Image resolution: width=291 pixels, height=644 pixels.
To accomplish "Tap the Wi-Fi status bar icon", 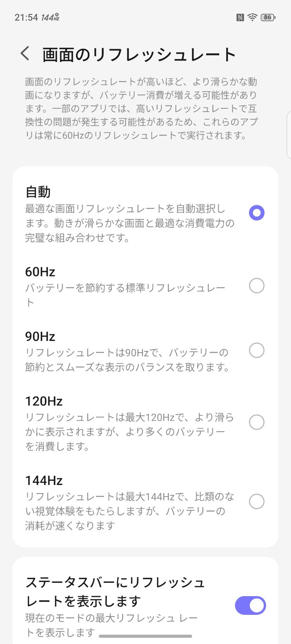I will pos(252,17).
